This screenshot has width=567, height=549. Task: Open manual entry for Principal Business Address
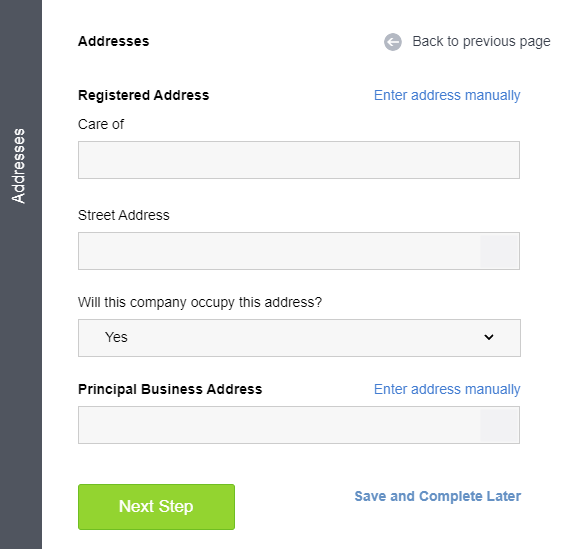(447, 390)
